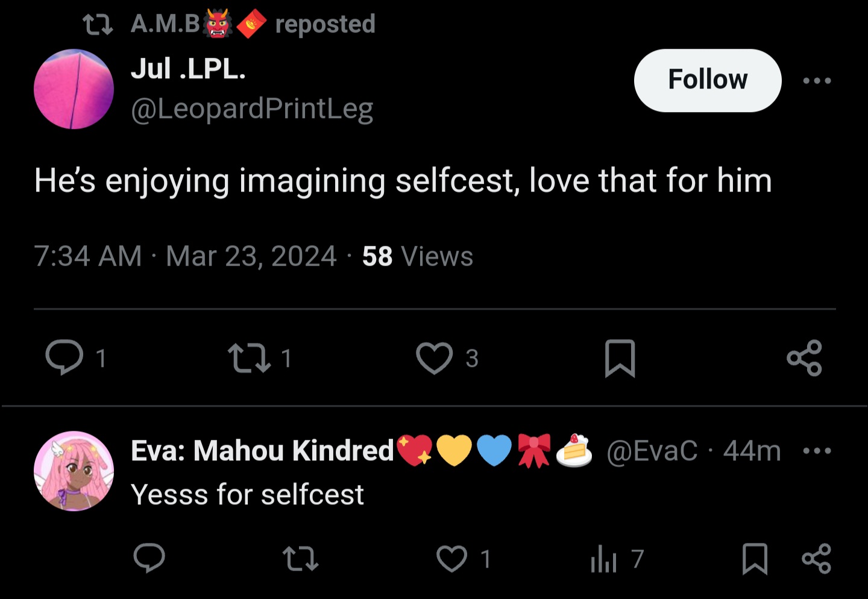Share the main post

click(805, 358)
